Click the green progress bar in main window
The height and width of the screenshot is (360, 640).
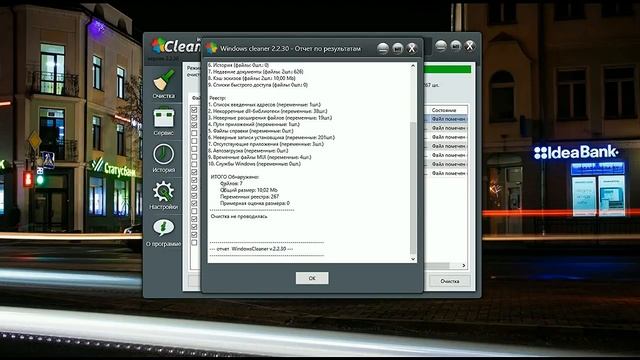448,69
